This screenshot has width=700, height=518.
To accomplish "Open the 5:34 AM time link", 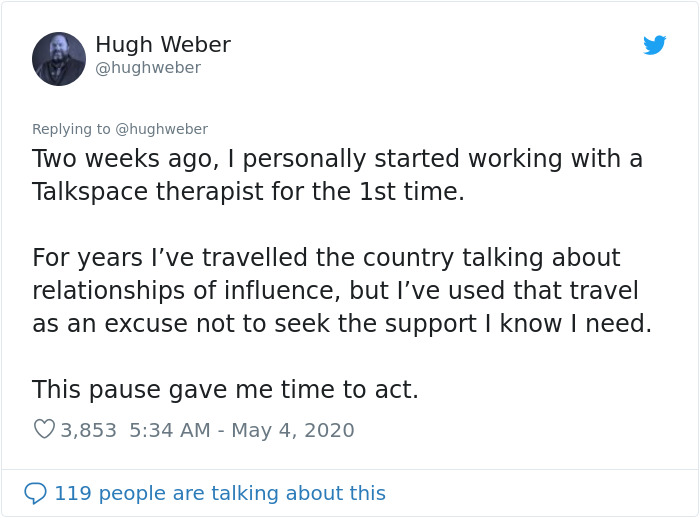I will (x=170, y=430).
